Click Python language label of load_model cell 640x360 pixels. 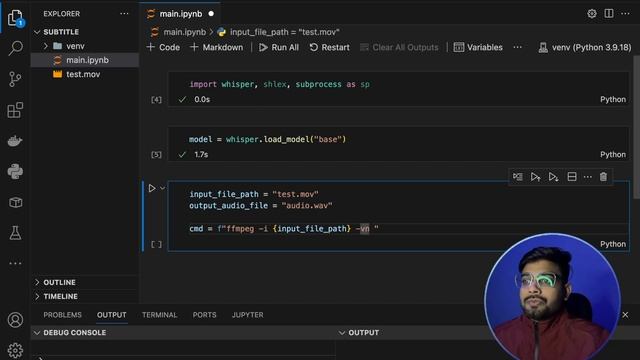[x=613, y=155]
